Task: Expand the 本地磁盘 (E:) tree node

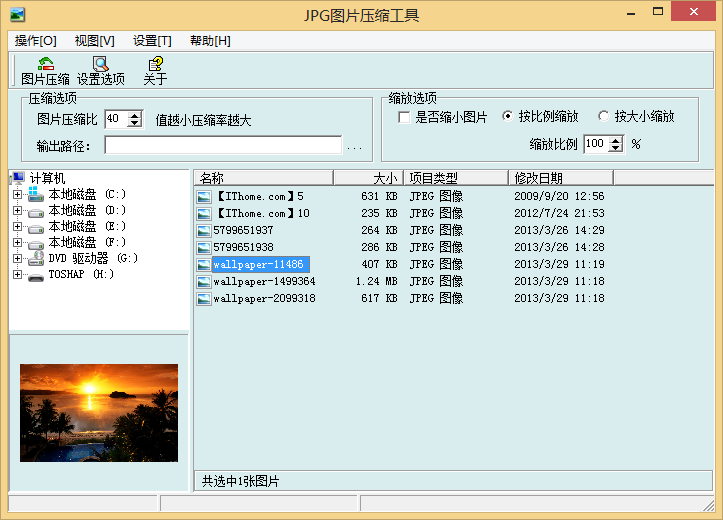Action: [x=17, y=226]
